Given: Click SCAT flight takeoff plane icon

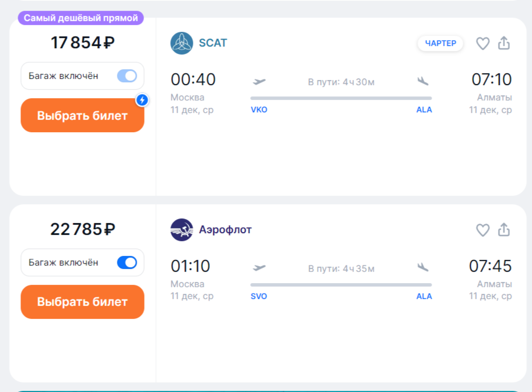Looking at the screenshot, I should click(259, 82).
